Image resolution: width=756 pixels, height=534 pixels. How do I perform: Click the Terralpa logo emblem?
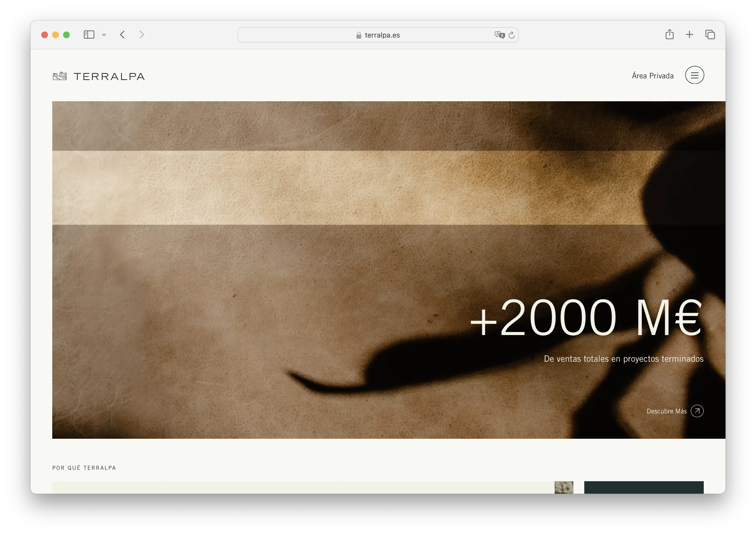[x=60, y=76]
